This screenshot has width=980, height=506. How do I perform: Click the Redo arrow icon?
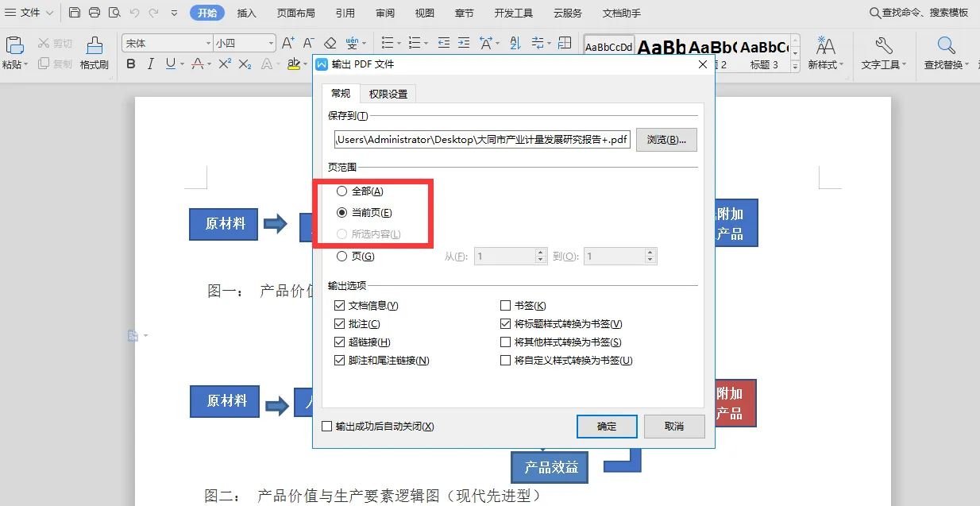tap(153, 13)
